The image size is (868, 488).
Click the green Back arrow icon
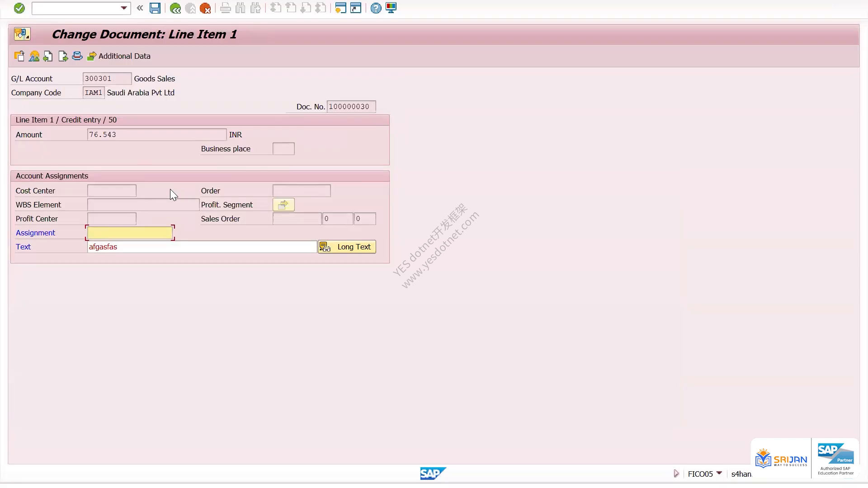[175, 8]
